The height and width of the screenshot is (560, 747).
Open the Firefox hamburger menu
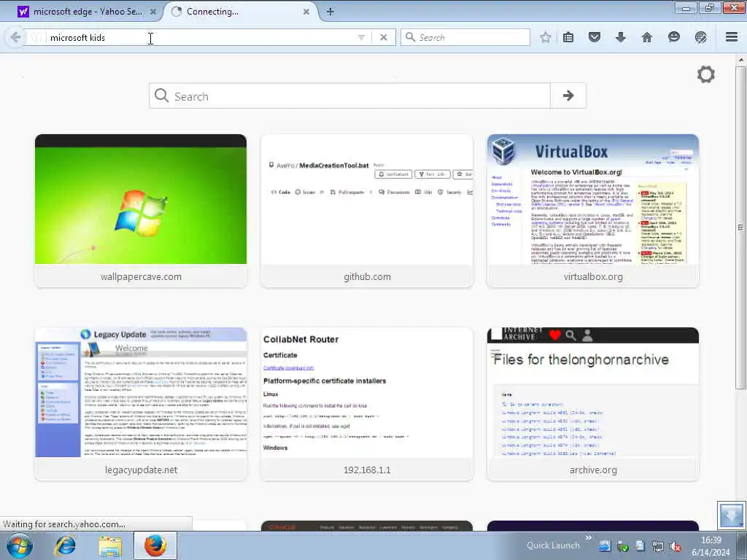point(732,37)
